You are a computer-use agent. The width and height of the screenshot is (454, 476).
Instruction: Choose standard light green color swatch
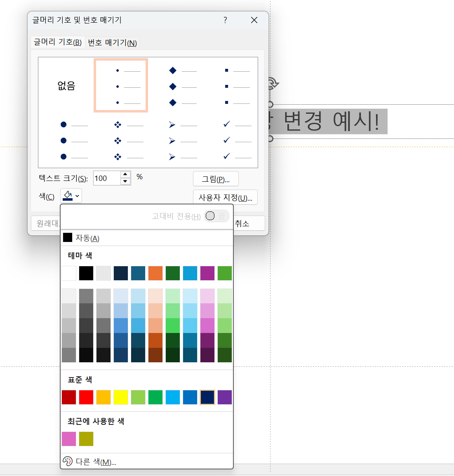tap(138, 397)
